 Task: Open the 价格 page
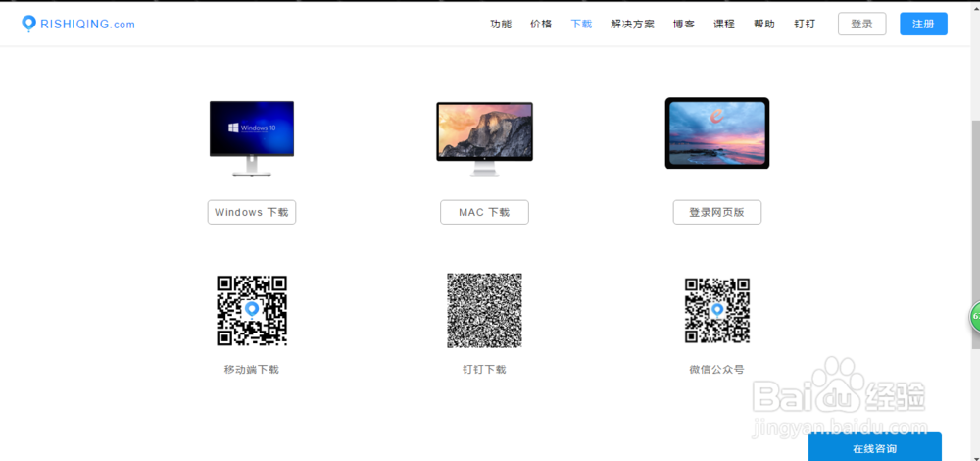point(541,24)
